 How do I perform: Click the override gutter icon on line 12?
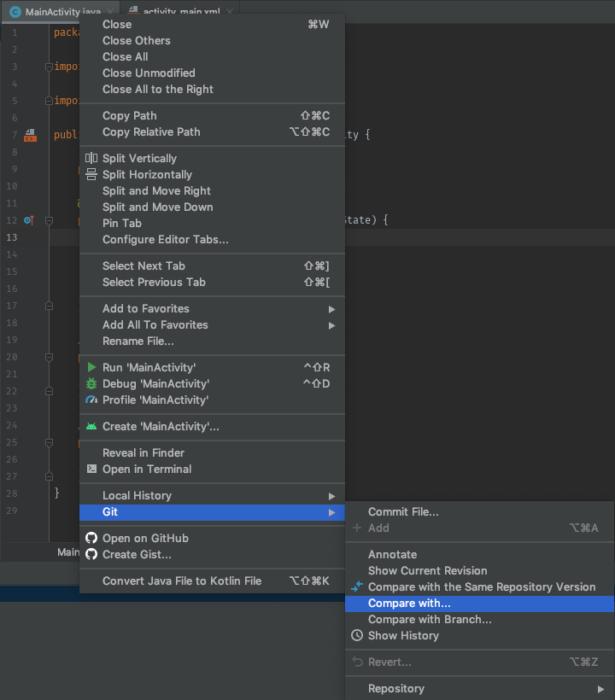click(28, 219)
